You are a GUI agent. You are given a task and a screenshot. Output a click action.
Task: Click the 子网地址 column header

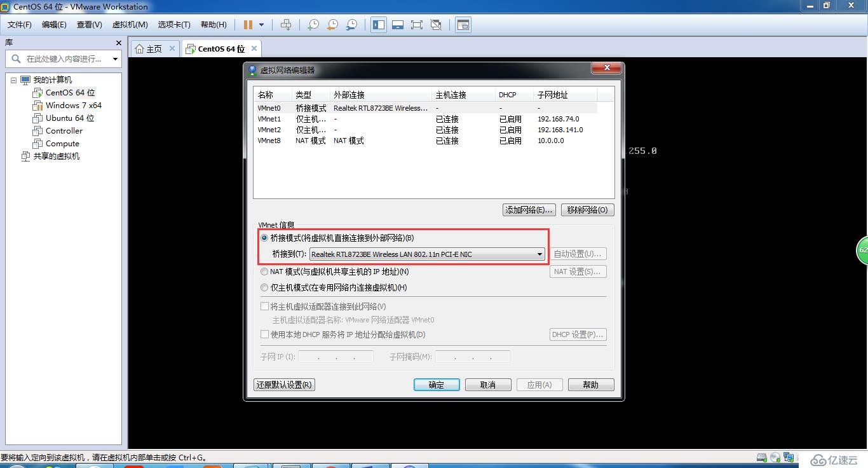566,95
